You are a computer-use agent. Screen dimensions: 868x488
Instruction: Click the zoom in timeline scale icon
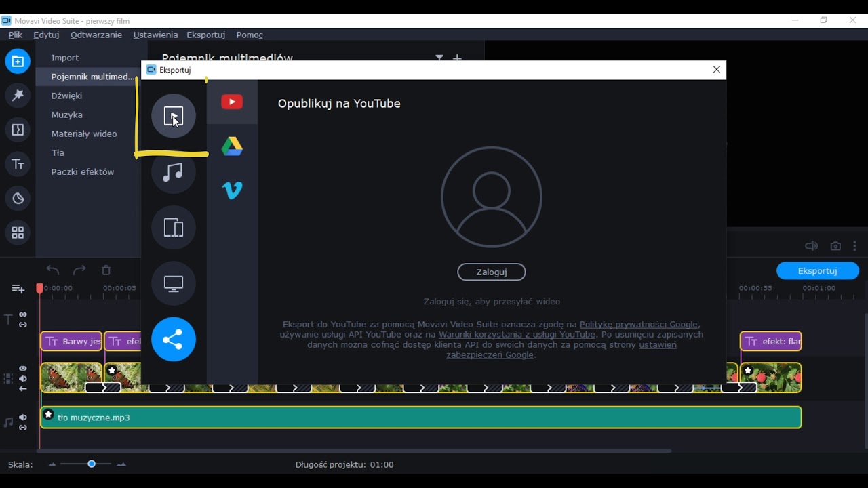click(121, 464)
